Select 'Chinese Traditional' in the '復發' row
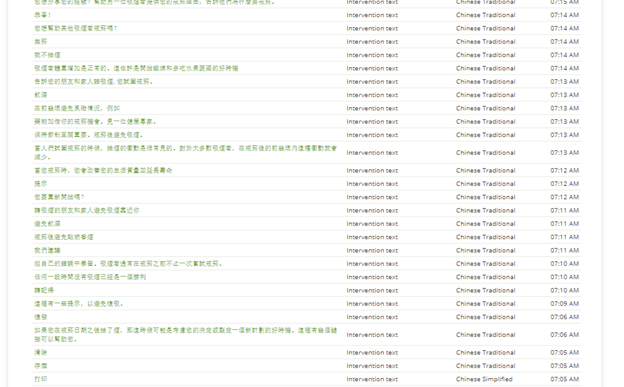Screen dimensions: 624x387 click(x=486, y=317)
